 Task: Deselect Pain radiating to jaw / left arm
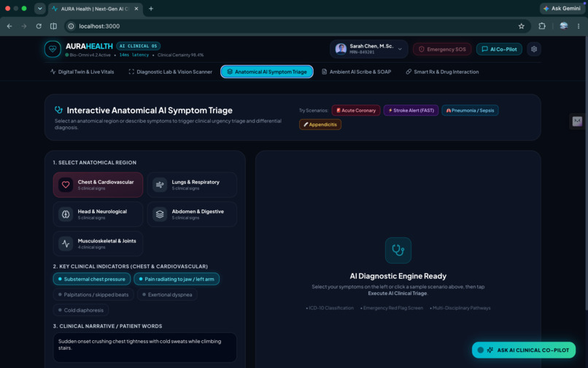177,279
